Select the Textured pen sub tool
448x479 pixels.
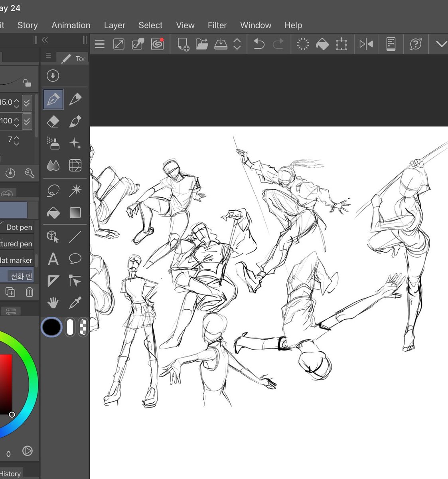coord(17,243)
